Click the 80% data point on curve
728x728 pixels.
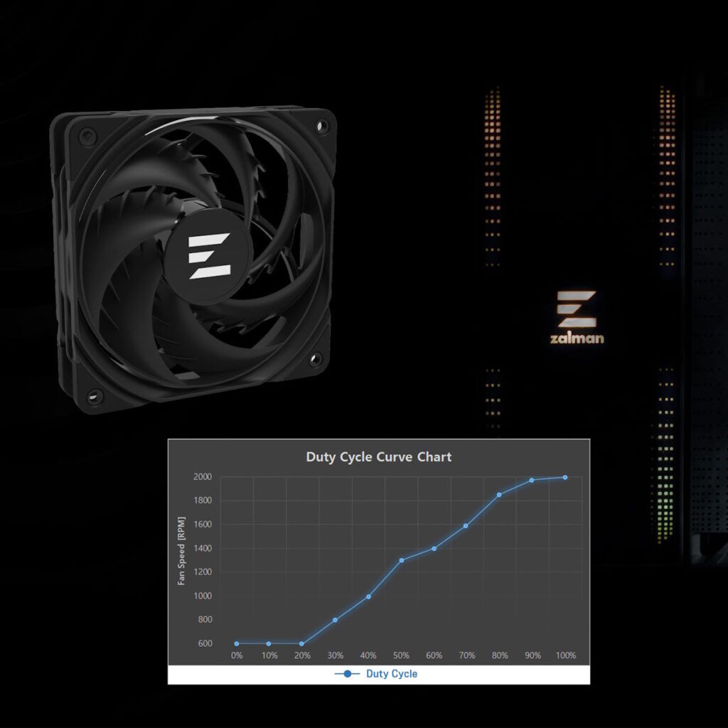pos(499,495)
